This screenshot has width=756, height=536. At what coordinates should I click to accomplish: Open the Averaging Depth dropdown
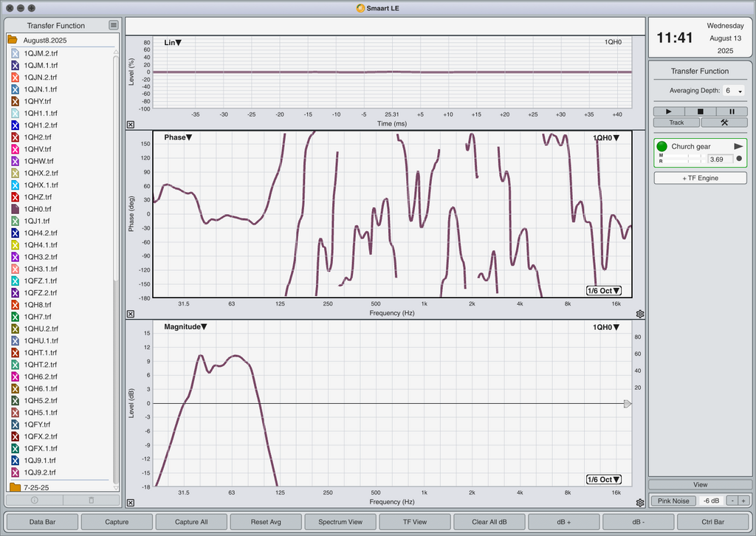tap(733, 91)
